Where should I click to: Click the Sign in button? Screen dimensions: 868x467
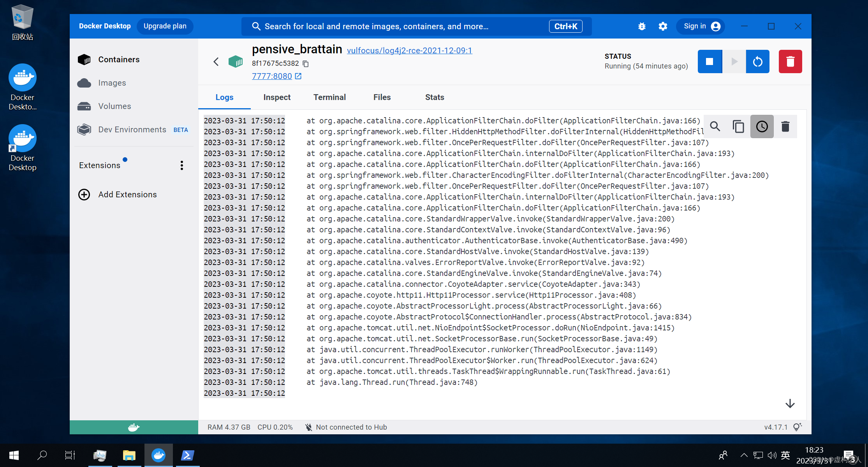pyautogui.click(x=701, y=26)
